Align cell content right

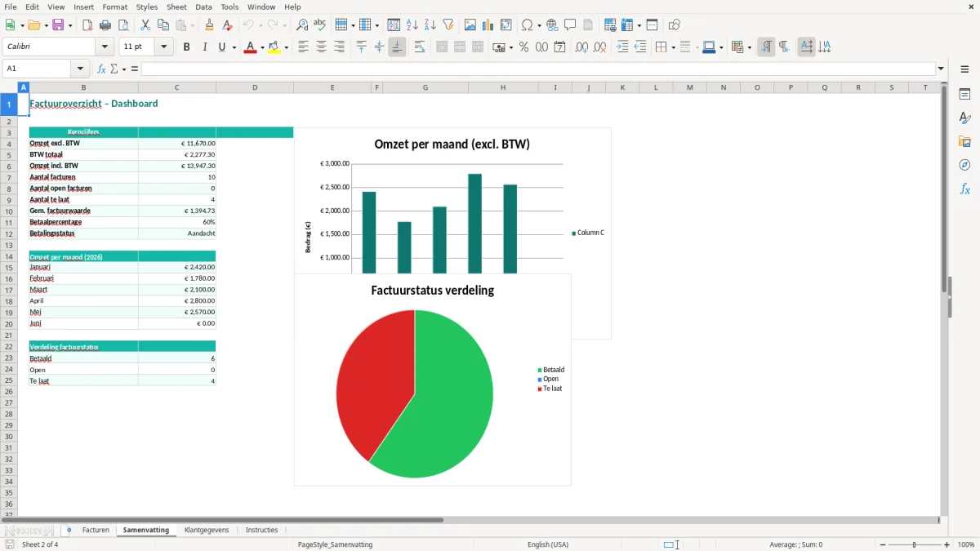pyautogui.click(x=340, y=47)
